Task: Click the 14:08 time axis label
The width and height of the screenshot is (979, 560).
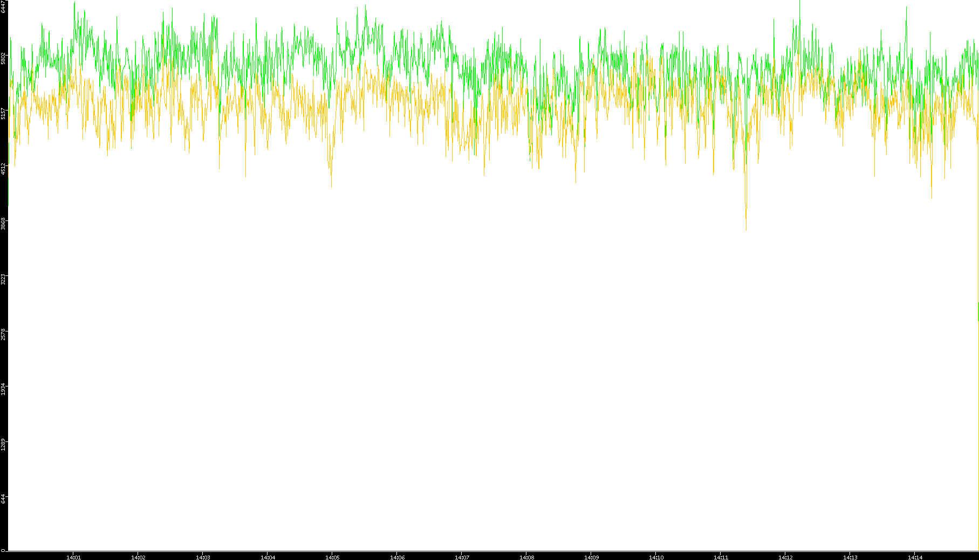Action: pos(526,557)
